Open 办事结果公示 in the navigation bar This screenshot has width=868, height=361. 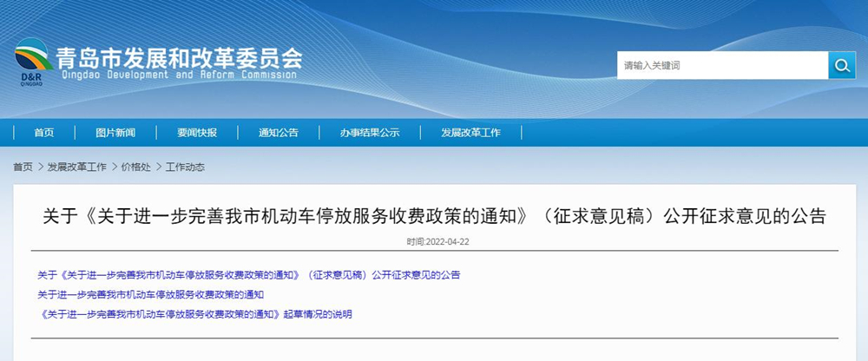coord(370,133)
